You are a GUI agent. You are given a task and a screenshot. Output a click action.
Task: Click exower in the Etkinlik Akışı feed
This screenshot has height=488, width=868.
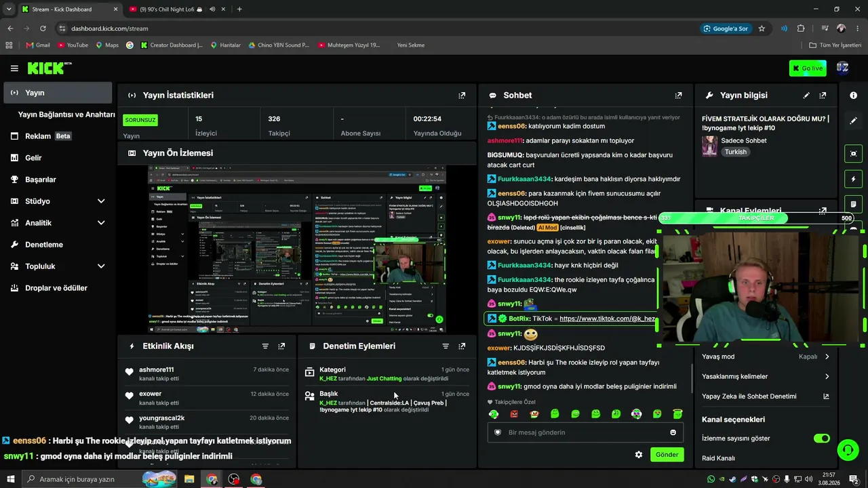click(x=151, y=394)
